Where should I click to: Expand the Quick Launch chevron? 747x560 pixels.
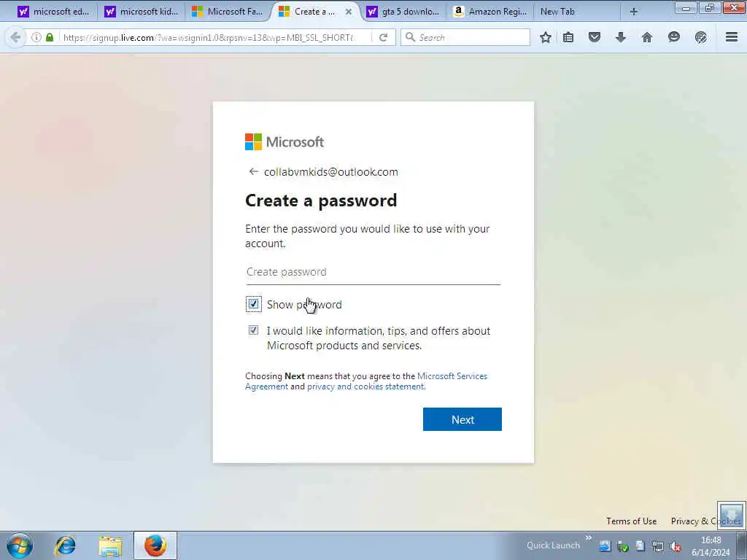589,538
